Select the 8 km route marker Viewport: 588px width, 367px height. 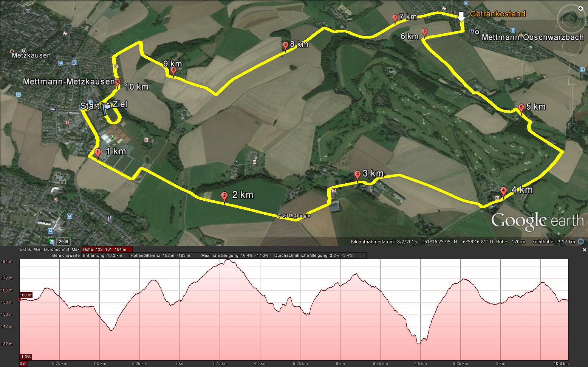(x=286, y=46)
